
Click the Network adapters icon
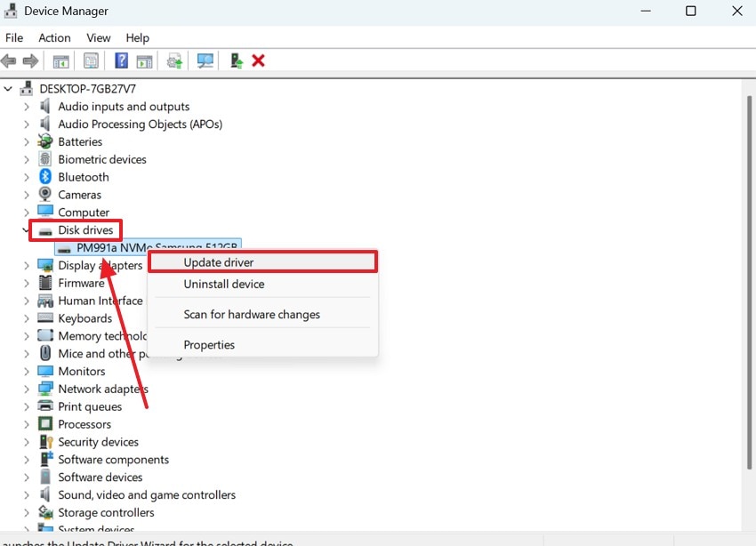[x=45, y=389]
